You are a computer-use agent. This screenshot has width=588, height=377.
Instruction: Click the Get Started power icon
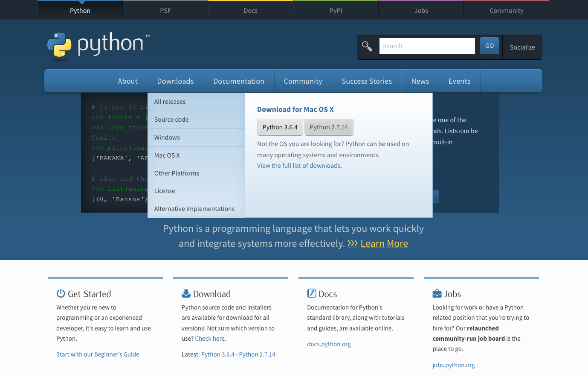(x=61, y=293)
